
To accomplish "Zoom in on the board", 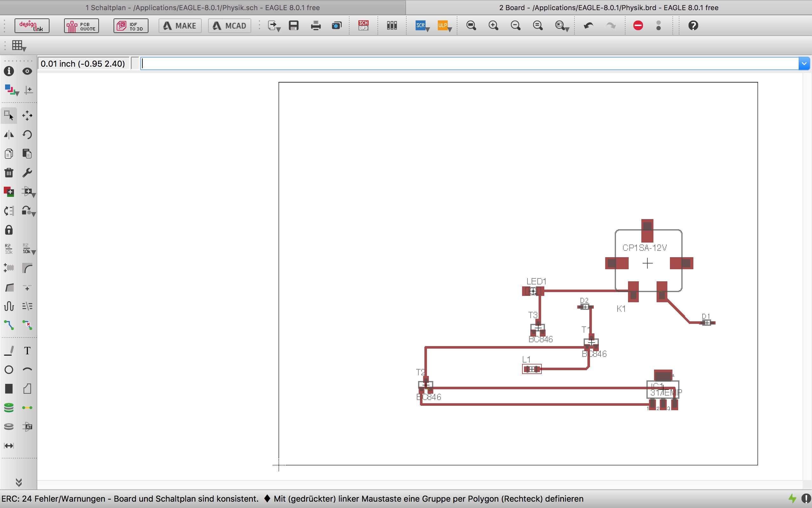I will [x=493, y=25].
